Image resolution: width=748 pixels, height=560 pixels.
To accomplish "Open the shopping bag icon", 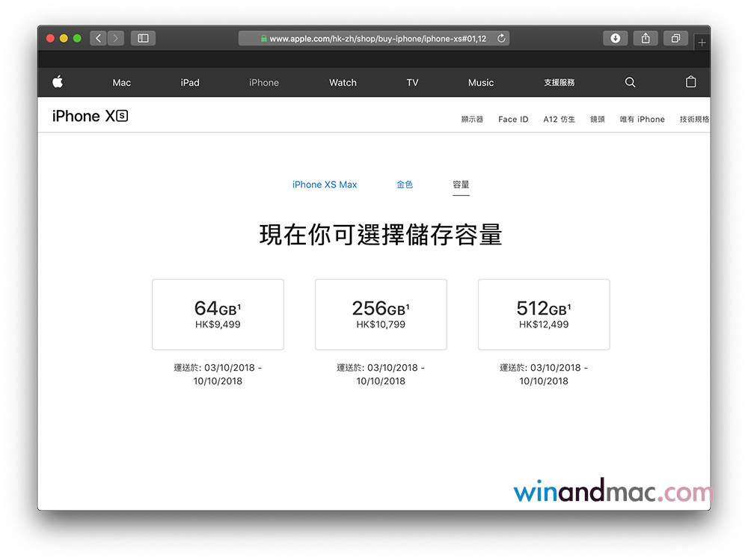I will 690,82.
